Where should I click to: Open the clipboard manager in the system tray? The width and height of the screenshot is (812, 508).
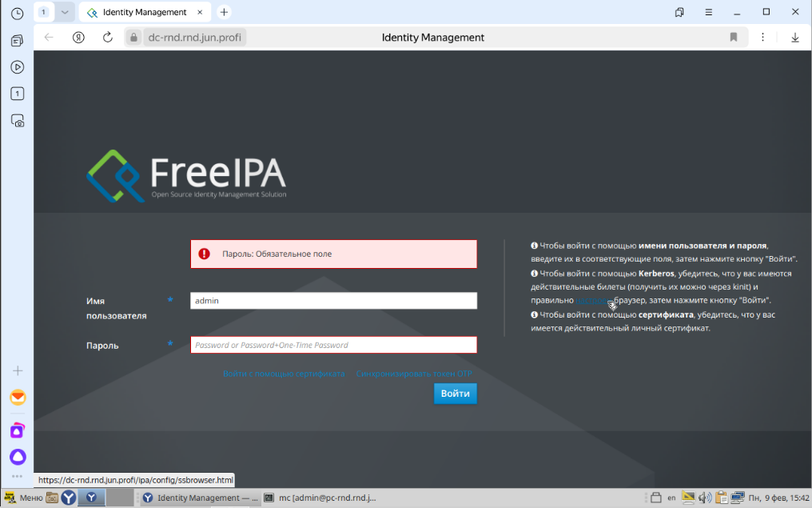[x=722, y=497]
